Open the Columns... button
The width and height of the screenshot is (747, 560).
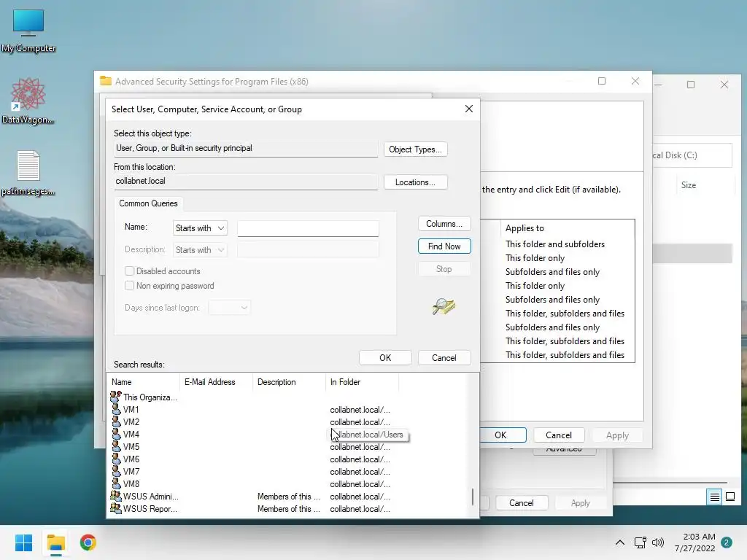coord(444,224)
